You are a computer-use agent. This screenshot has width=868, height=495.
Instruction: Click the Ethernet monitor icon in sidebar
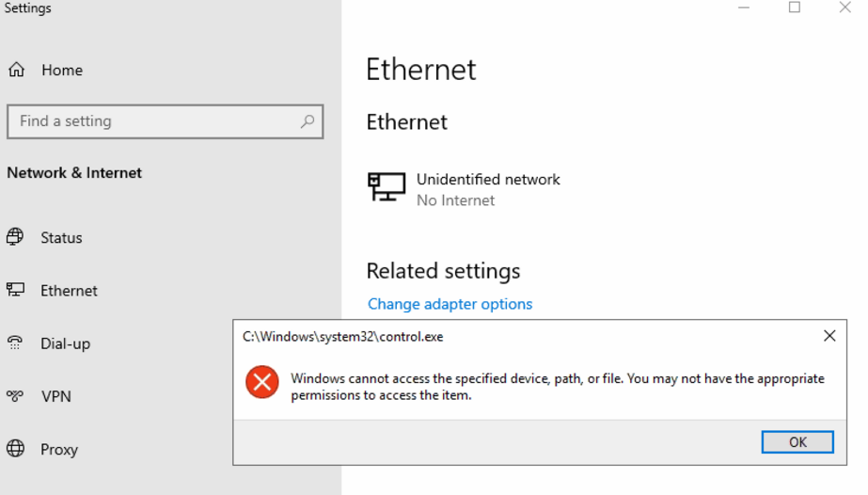coord(15,290)
